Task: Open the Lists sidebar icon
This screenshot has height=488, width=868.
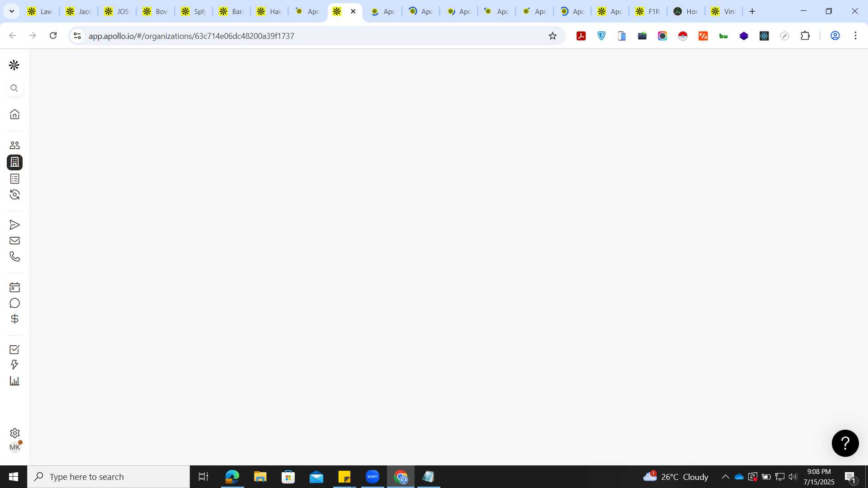Action: click(14, 179)
